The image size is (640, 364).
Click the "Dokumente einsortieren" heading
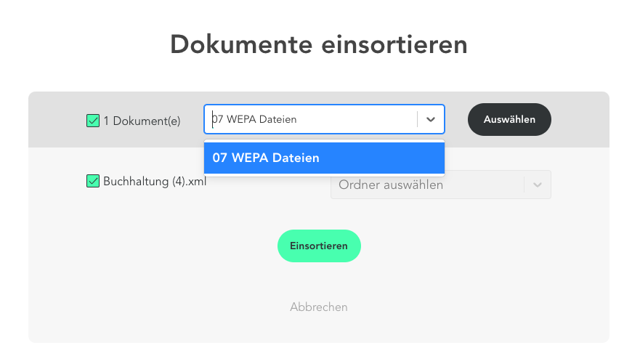[319, 45]
